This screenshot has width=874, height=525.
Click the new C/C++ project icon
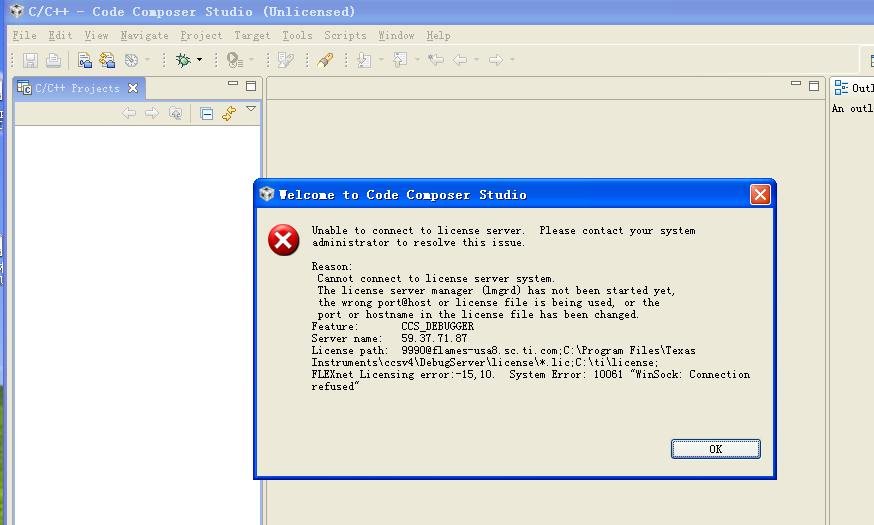[x=84, y=60]
